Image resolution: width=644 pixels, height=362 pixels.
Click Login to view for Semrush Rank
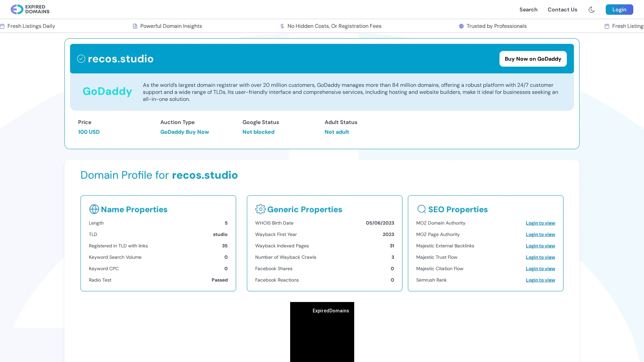pos(540,280)
